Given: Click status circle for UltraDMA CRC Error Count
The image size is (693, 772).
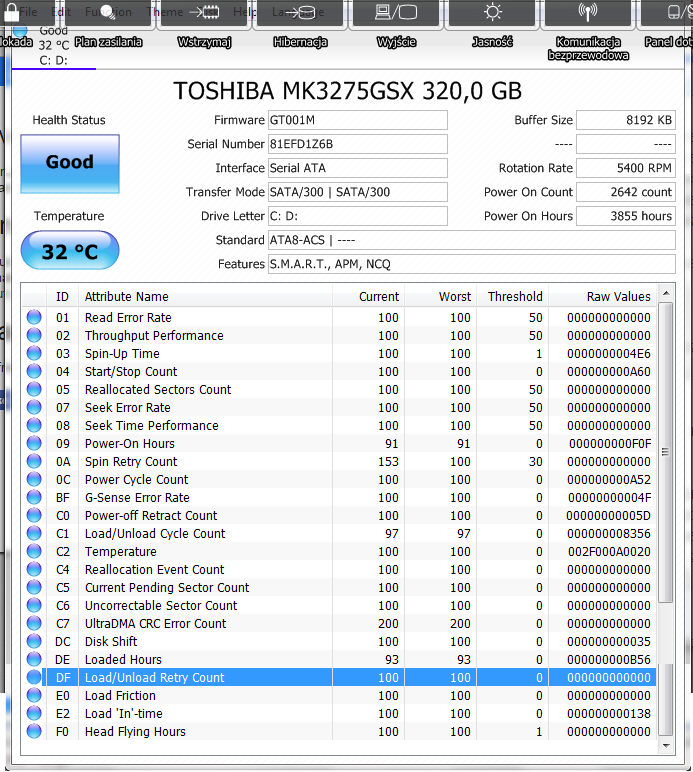Looking at the screenshot, I should (x=34, y=623).
